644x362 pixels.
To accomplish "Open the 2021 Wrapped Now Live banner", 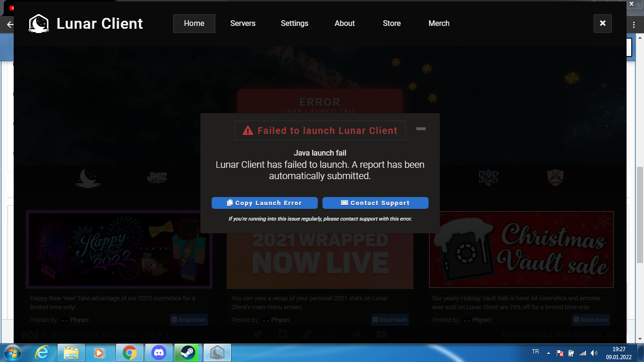I will (320, 260).
